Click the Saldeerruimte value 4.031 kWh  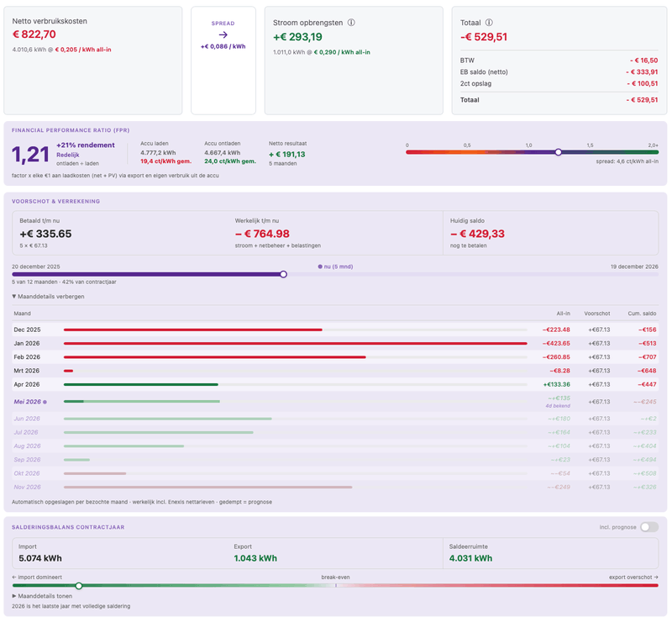(x=470, y=558)
